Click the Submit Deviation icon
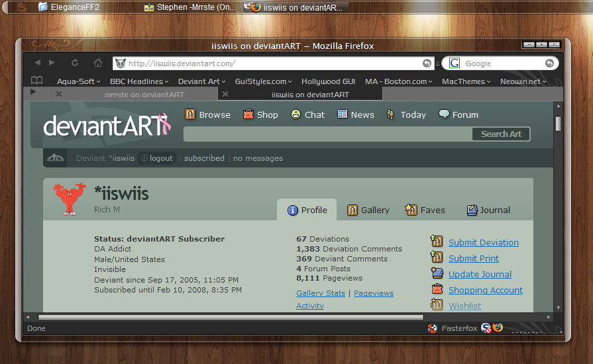 pos(437,240)
